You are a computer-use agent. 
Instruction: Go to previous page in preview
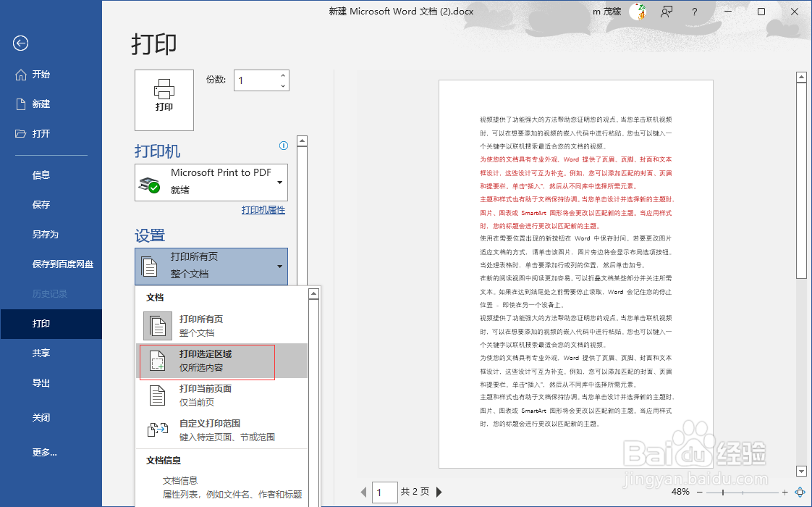tap(363, 492)
